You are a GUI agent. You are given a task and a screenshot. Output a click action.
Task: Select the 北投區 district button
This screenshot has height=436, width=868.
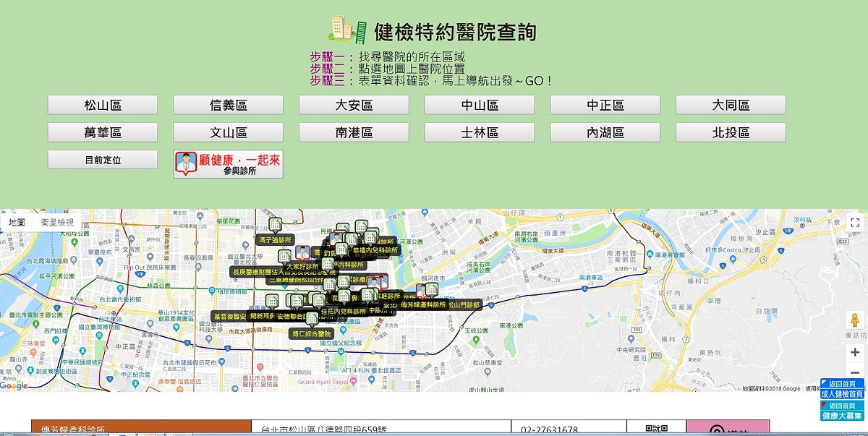coord(731,132)
